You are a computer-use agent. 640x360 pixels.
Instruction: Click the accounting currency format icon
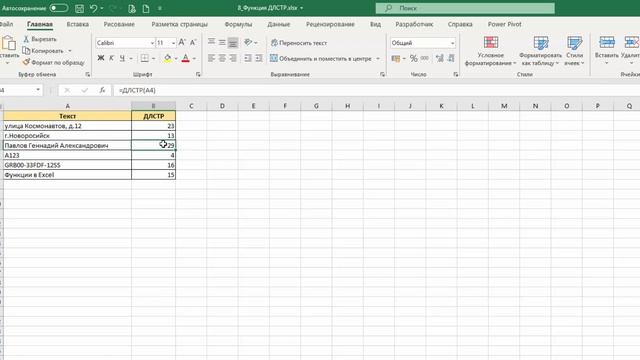click(396, 58)
